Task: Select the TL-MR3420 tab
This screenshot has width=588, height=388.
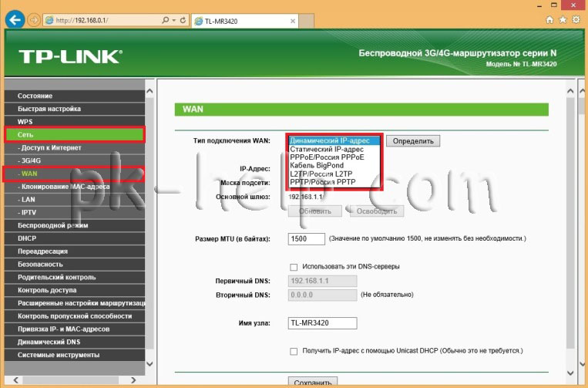Action: [x=245, y=22]
